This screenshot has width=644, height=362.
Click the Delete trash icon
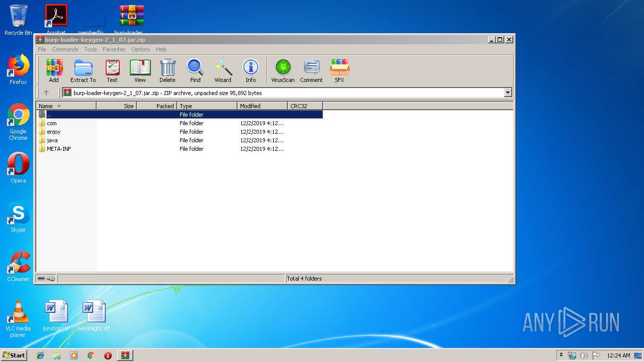point(168,70)
